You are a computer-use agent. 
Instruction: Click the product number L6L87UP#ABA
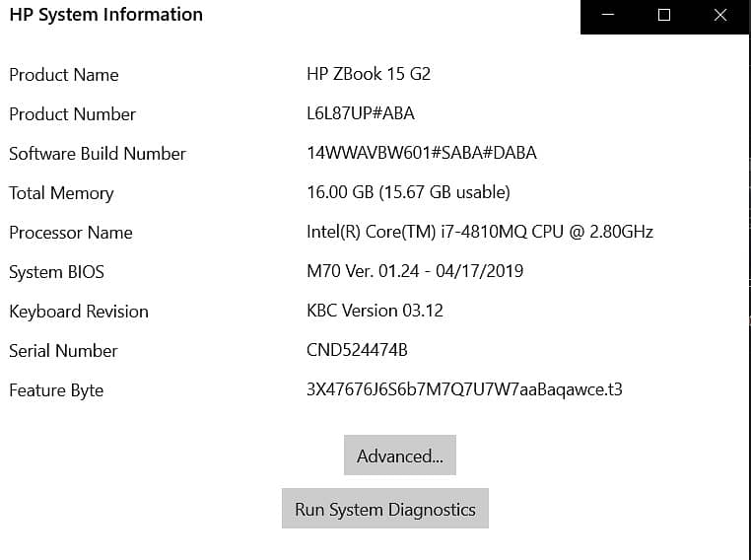point(361,114)
